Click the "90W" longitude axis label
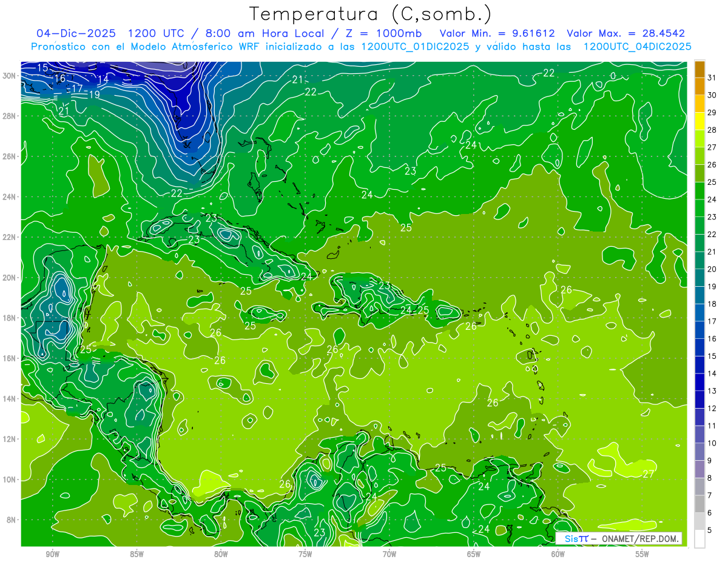Screen dimensions: 728x562 coord(53,554)
